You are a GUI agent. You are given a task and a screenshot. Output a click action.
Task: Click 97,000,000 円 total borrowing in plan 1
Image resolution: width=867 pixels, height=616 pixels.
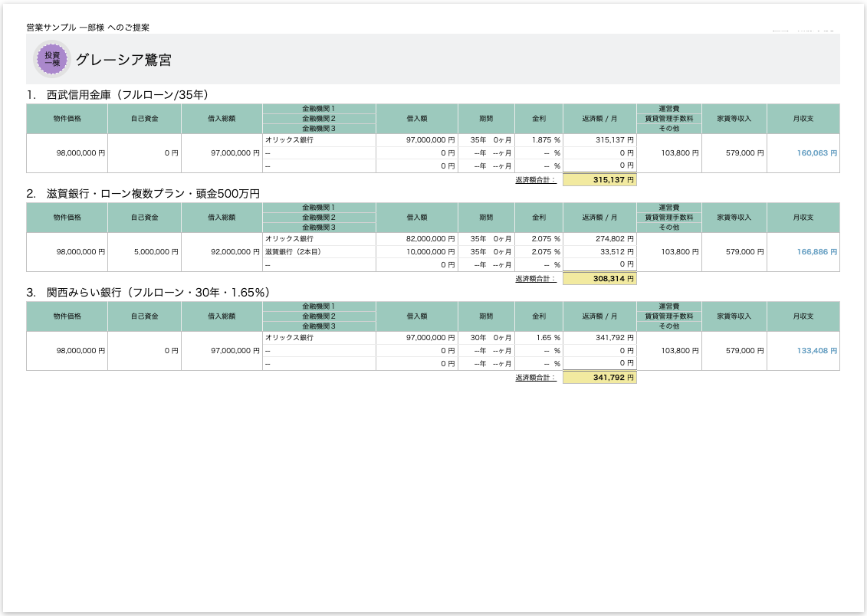[x=222, y=153]
